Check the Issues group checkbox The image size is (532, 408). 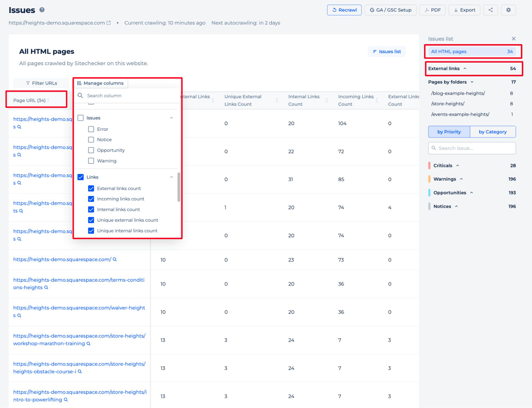[x=81, y=118]
